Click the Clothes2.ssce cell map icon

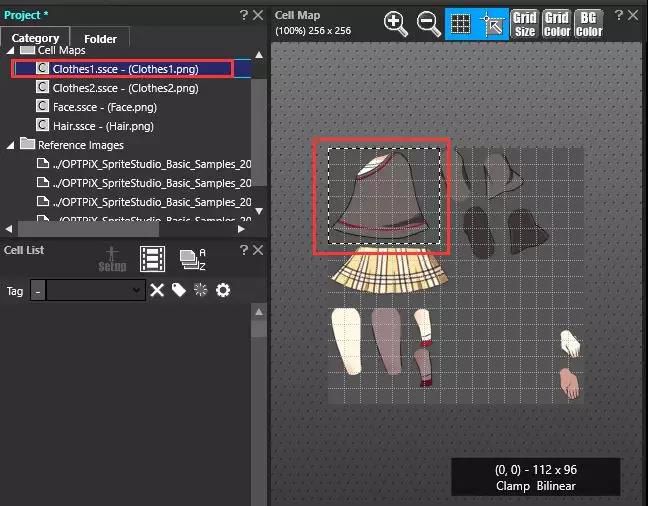[x=42, y=87]
